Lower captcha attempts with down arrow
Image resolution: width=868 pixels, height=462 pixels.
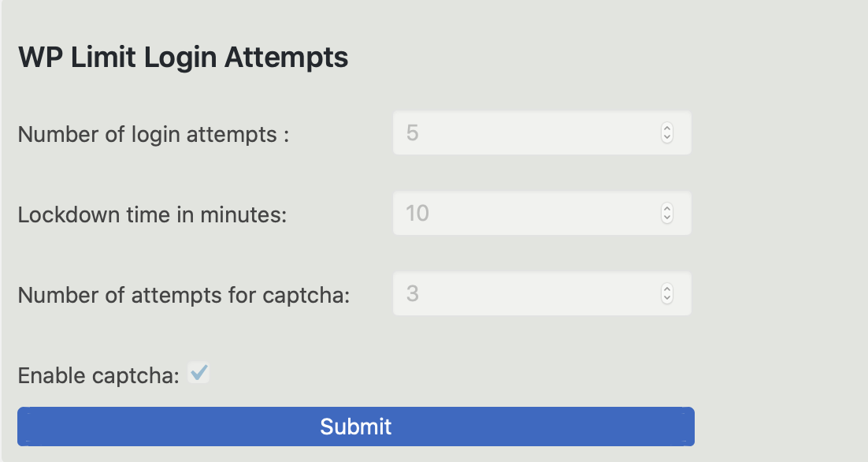[x=667, y=298]
